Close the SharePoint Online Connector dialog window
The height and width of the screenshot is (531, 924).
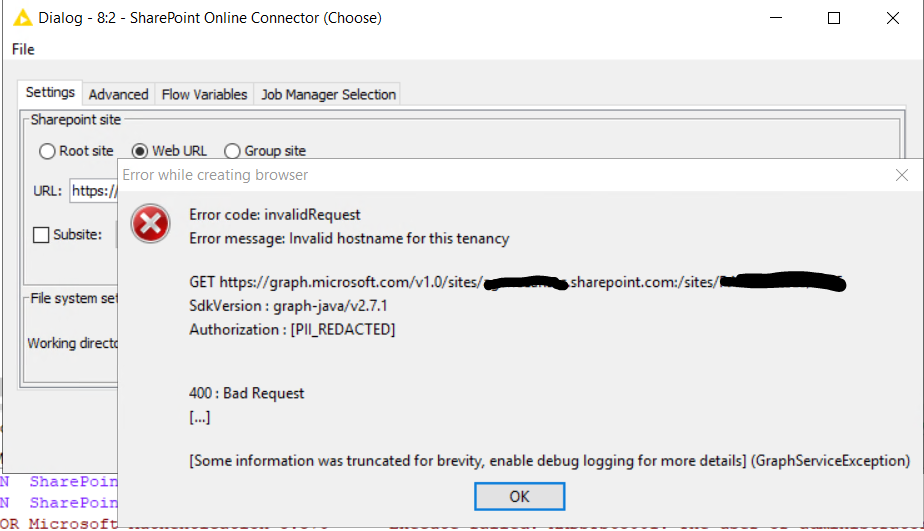pyautogui.click(x=893, y=18)
